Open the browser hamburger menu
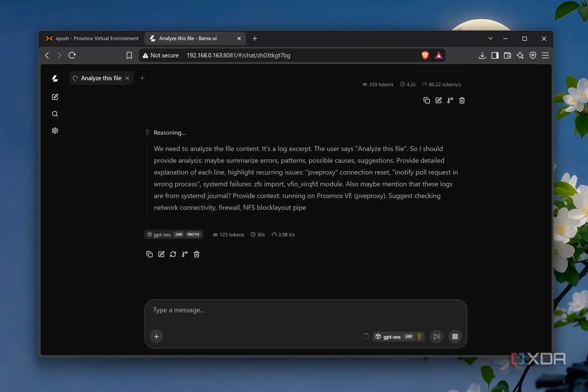 (x=545, y=55)
